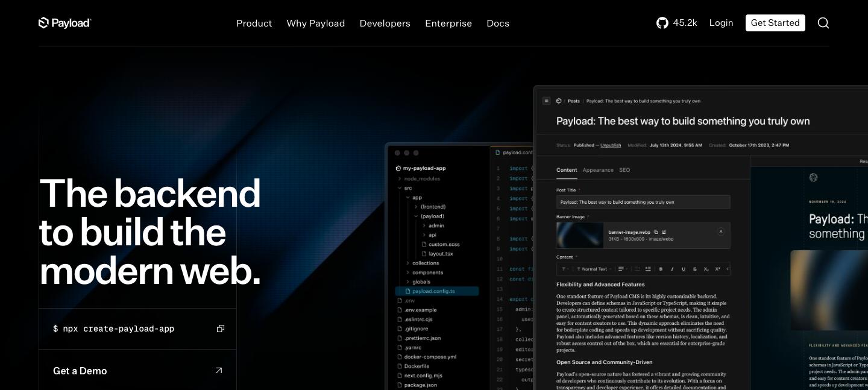Expand the components folder
The width and height of the screenshot is (868, 390).
[x=407, y=272]
